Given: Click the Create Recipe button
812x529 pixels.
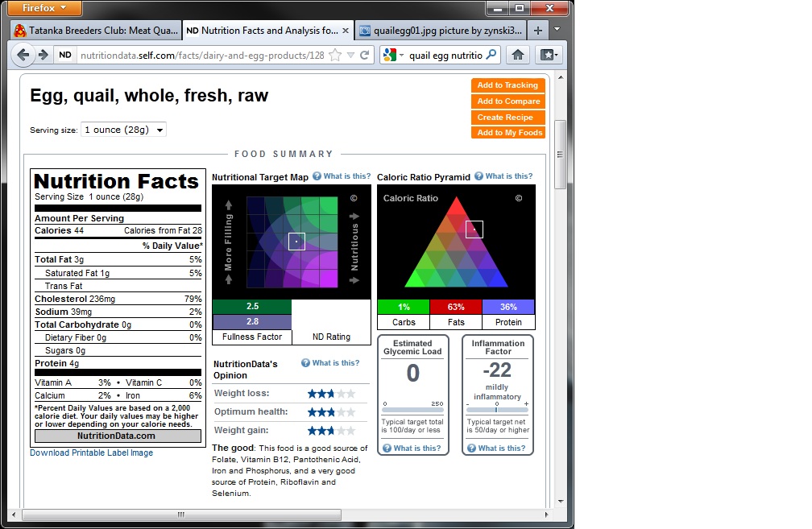Looking at the screenshot, I should [508, 117].
